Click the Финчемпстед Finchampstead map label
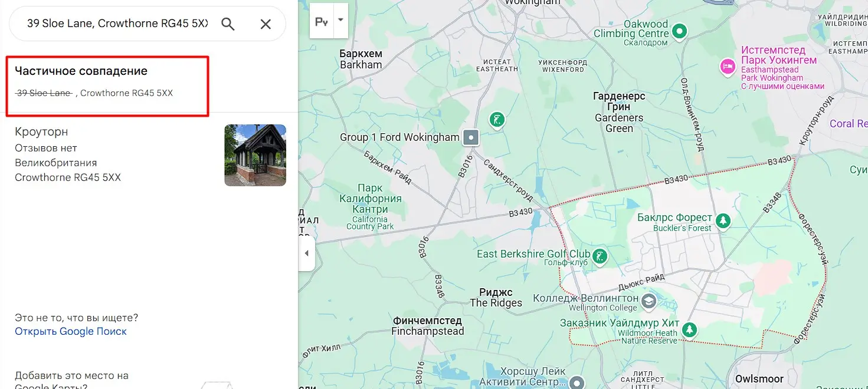The image size is (868, 389). click(428, 326)
